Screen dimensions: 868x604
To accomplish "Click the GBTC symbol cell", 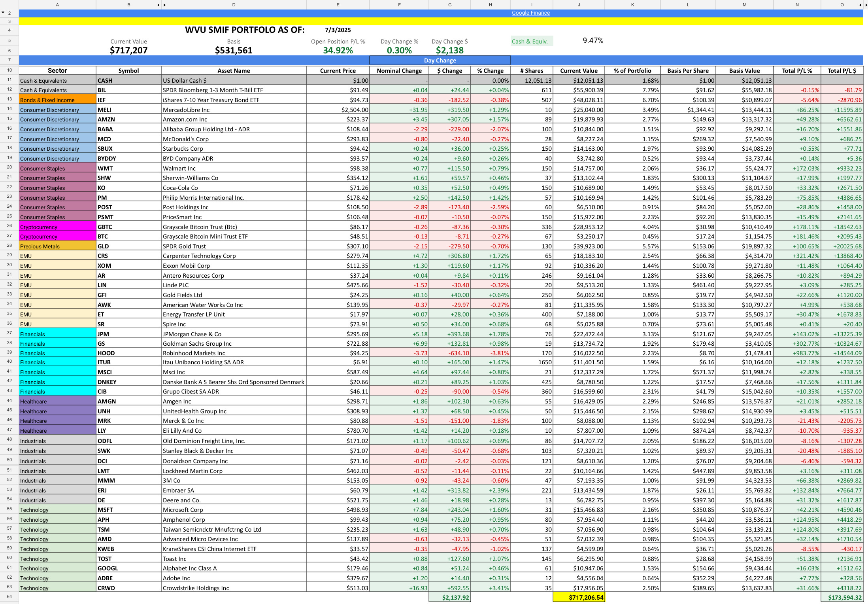I will click(128, 227).
